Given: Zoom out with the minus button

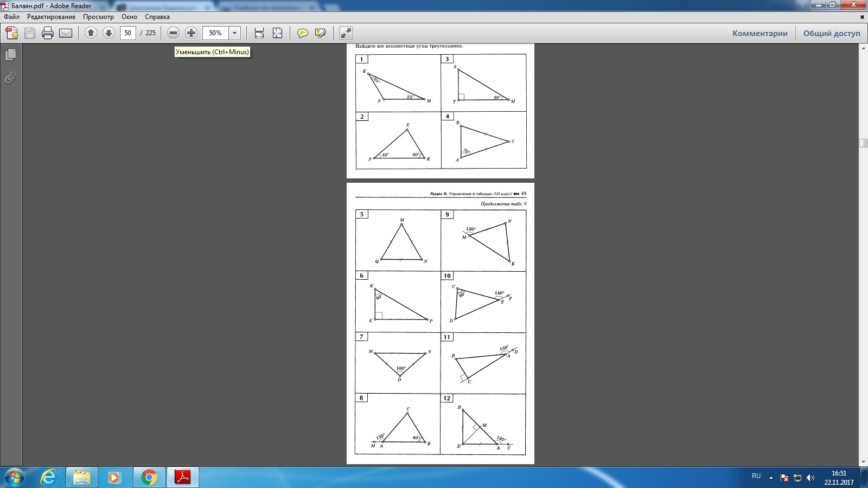Looking at the screenshot, I should tap(173, 33).
